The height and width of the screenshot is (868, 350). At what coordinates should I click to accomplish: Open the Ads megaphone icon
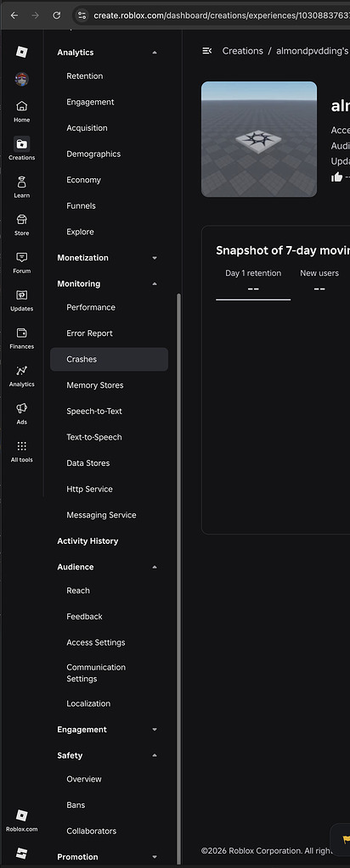coord(21,413)
